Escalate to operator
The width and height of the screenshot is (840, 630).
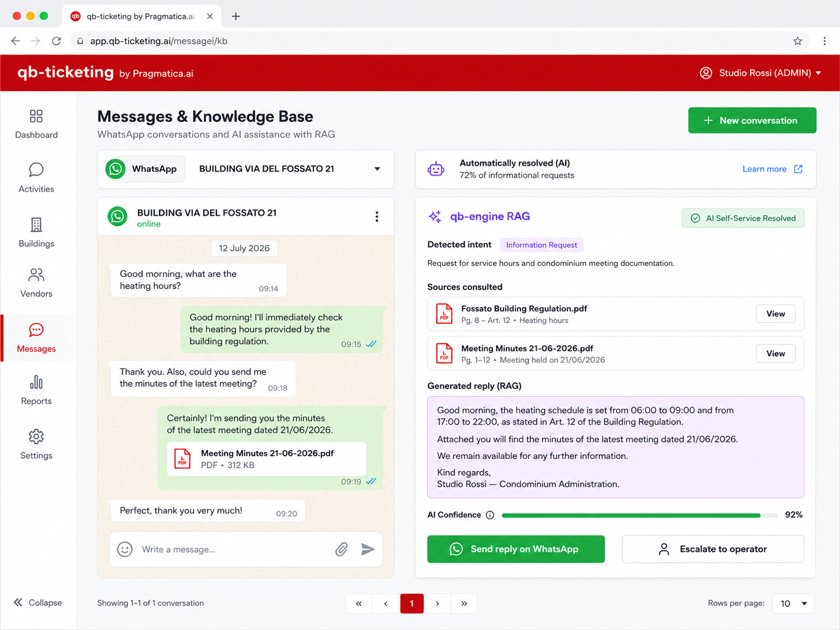tap(713, 549)
